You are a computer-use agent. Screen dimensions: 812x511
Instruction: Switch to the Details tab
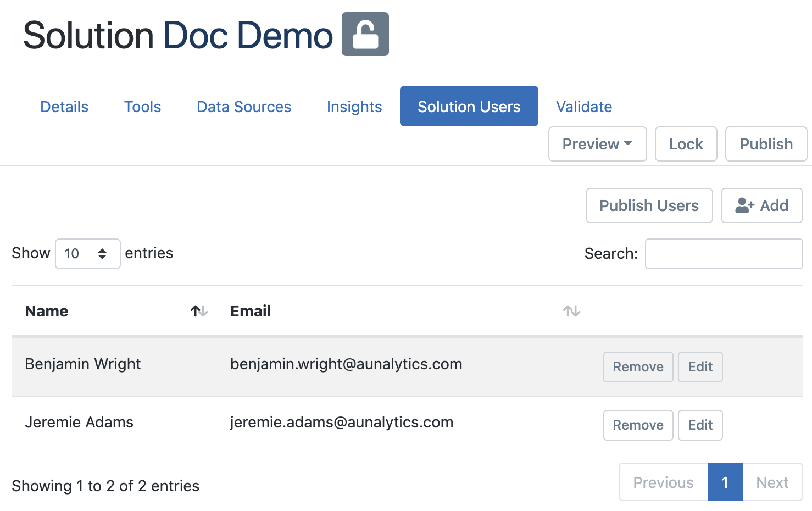click(x=64, y=106)
